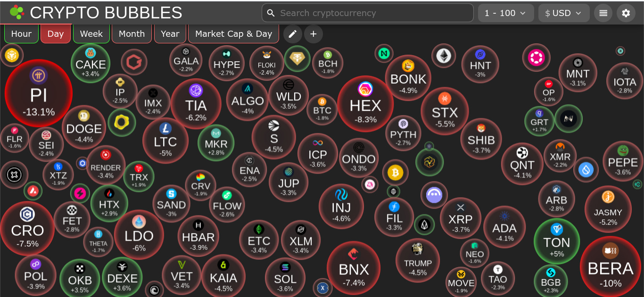Select the Bitcoin logo bubble
The width and height of the screenshot is (644, 297).
point(395,173)
